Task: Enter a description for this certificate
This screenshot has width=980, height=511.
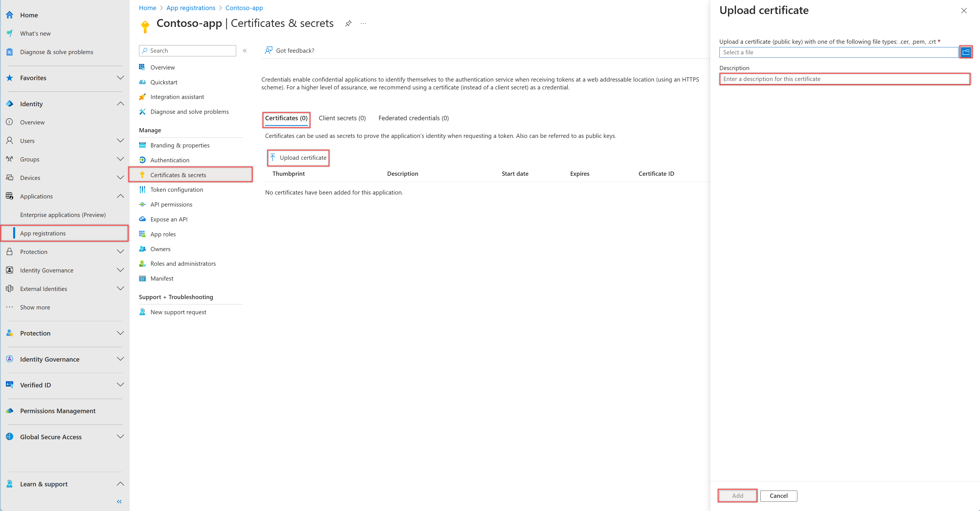Action: (844, 79)
